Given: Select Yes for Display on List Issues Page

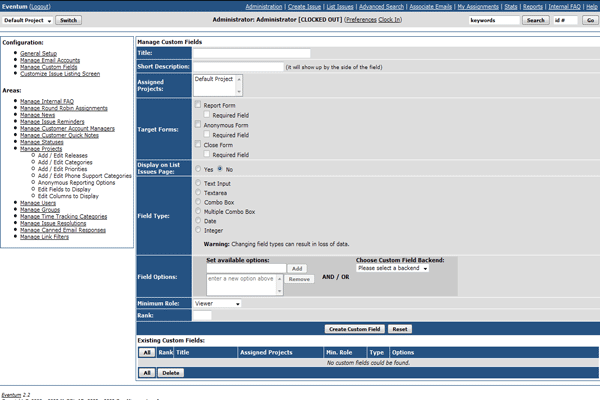Looking at the screenshot, I should click(x=198, y=169).
